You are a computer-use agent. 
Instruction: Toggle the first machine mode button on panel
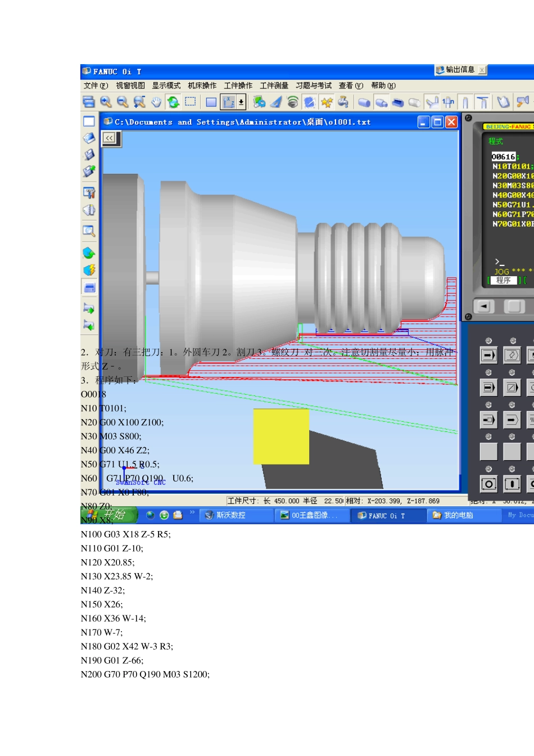(x=488, y=355)
